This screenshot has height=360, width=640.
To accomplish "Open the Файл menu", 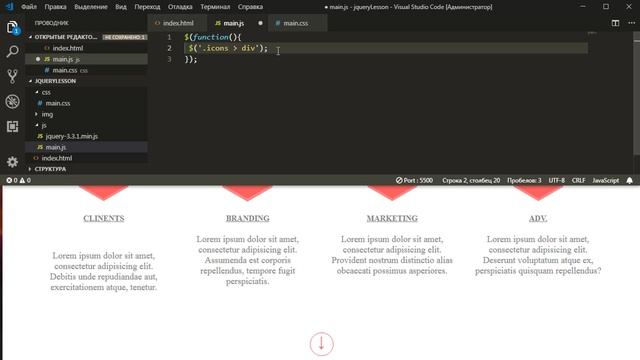I will 29,7.
